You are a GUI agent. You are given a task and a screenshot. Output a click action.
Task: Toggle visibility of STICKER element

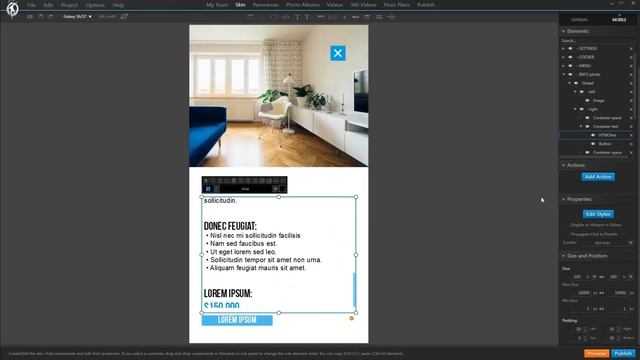[570, 57]
